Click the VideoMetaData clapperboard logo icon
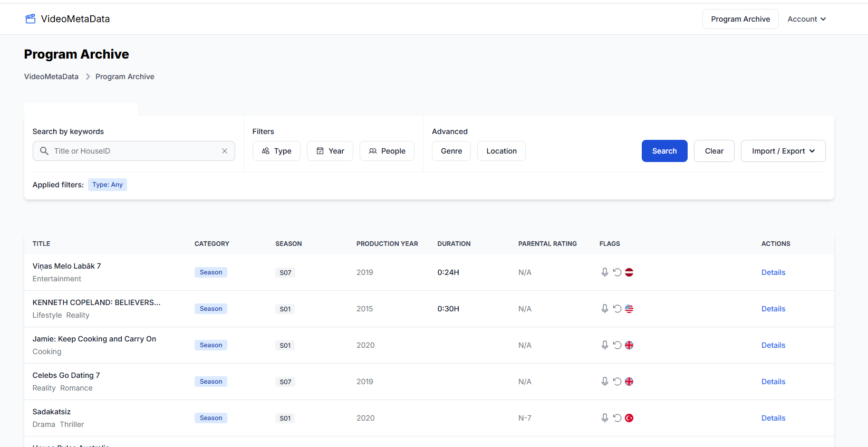 coord(31,19)
